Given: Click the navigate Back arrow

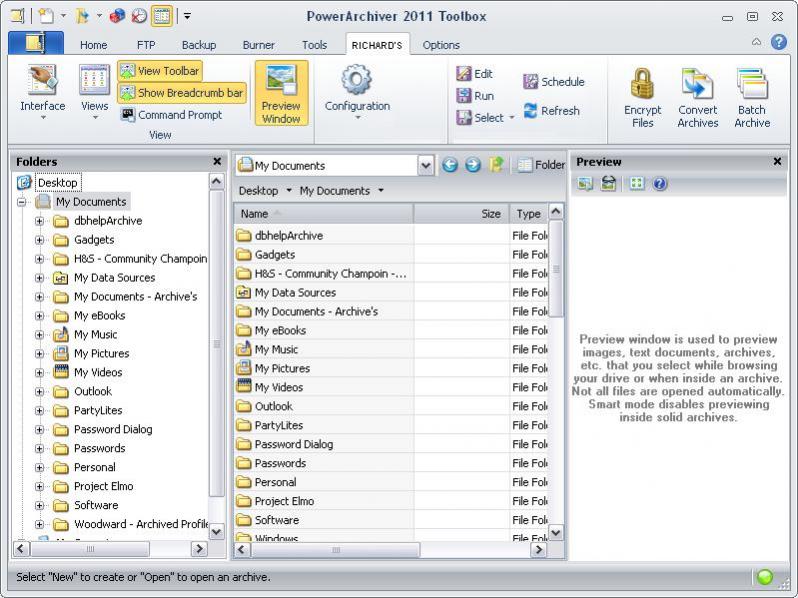Looking at the screenshot, I should pyautogui.click(x=449, y=165).
